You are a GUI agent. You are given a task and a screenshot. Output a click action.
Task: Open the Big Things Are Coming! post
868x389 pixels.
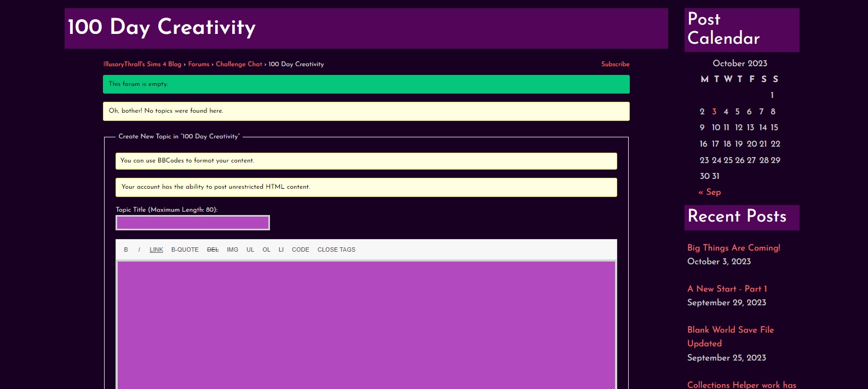pos(733,248)
